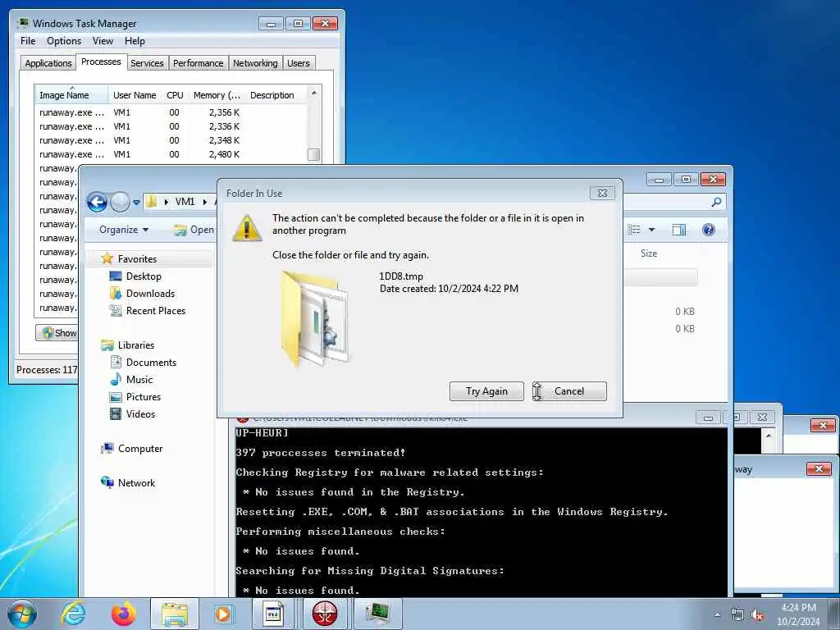
Task: Expand arrow after VM1 in address bar
Action: (x=204, y=202)
